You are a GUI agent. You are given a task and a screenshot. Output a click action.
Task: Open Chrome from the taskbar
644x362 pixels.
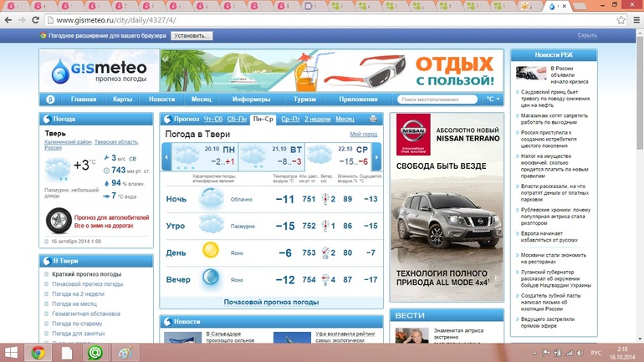(38, 353)
